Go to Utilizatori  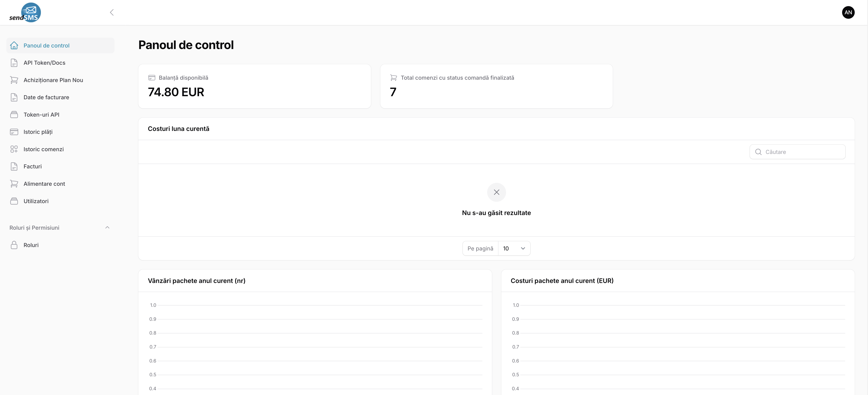point(60,201)
